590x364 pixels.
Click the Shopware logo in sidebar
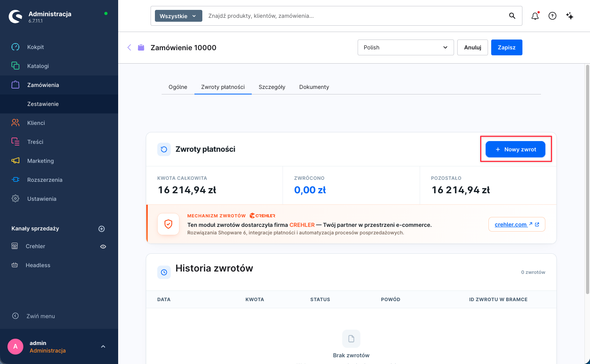point(15,17)
